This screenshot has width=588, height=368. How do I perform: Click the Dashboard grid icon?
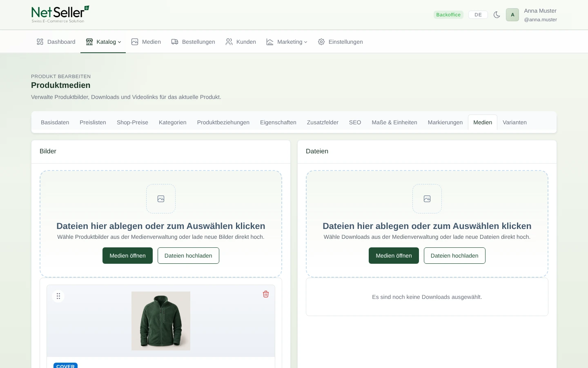[x=40, y=42]
